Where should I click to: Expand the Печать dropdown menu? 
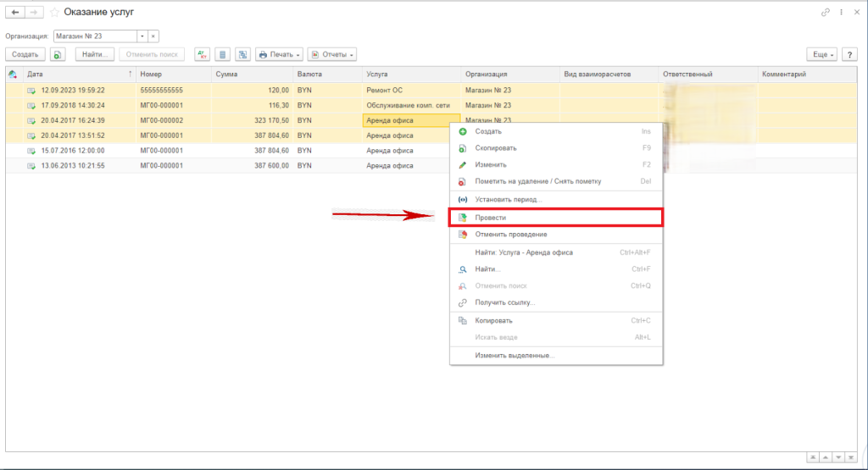279,54
